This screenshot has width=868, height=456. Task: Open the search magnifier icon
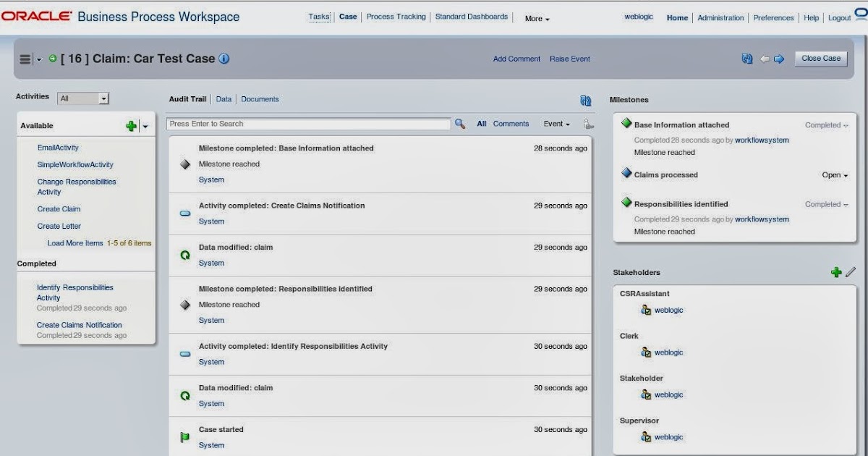[460, 123]
